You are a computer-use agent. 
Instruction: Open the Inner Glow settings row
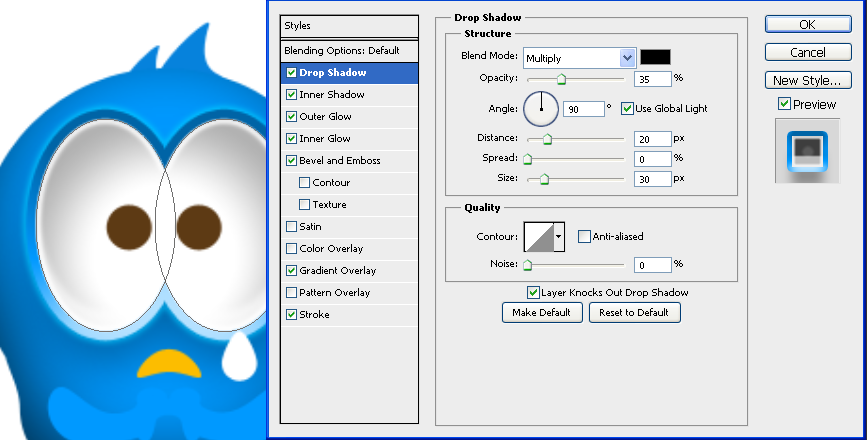(349, 139)
